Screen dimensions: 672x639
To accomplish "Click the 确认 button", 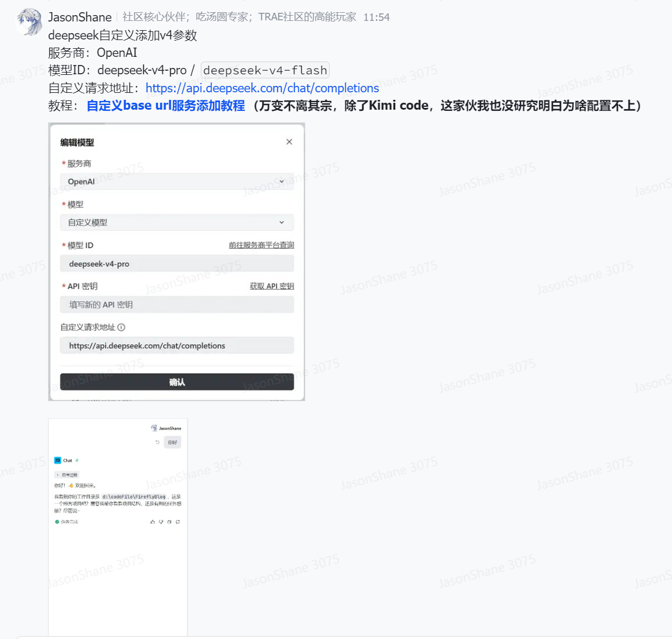I will tap(177, 382).
